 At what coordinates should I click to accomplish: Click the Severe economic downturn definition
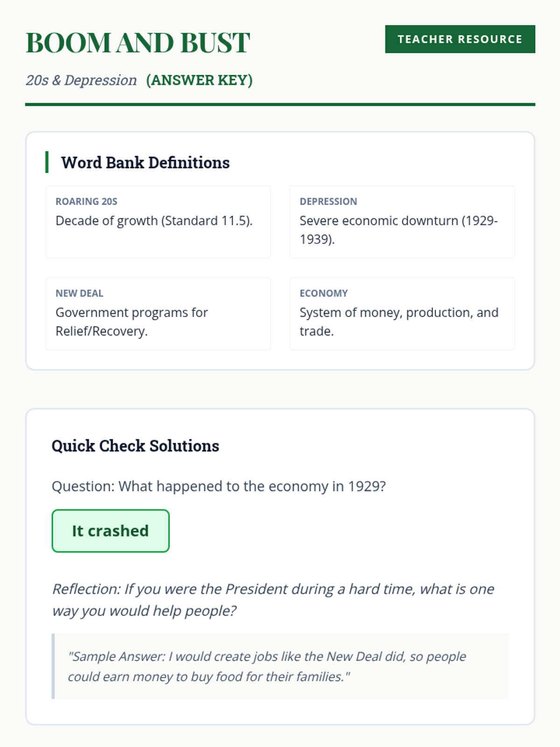click(x=399, y=230)
